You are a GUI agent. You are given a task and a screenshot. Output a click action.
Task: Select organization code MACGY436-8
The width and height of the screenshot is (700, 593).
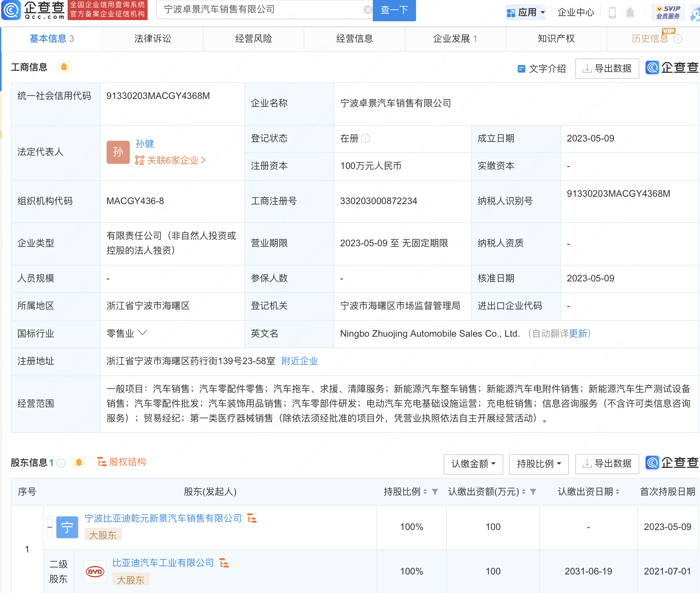[x=135, y=201]
